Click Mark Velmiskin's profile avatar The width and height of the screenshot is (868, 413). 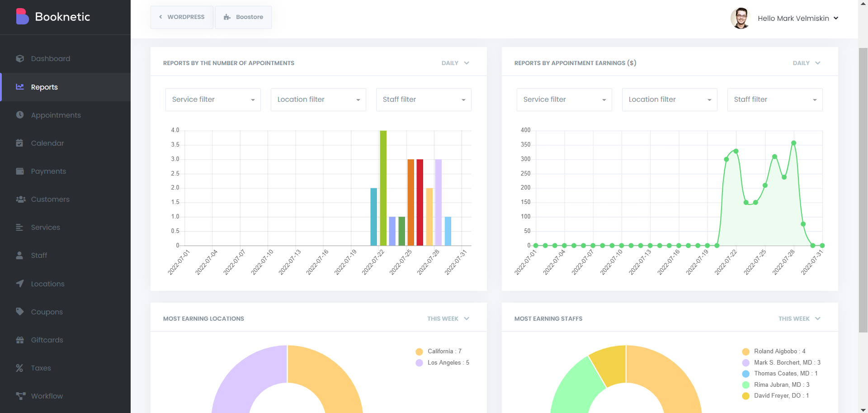pyautogui.click(x=741, y=18)
